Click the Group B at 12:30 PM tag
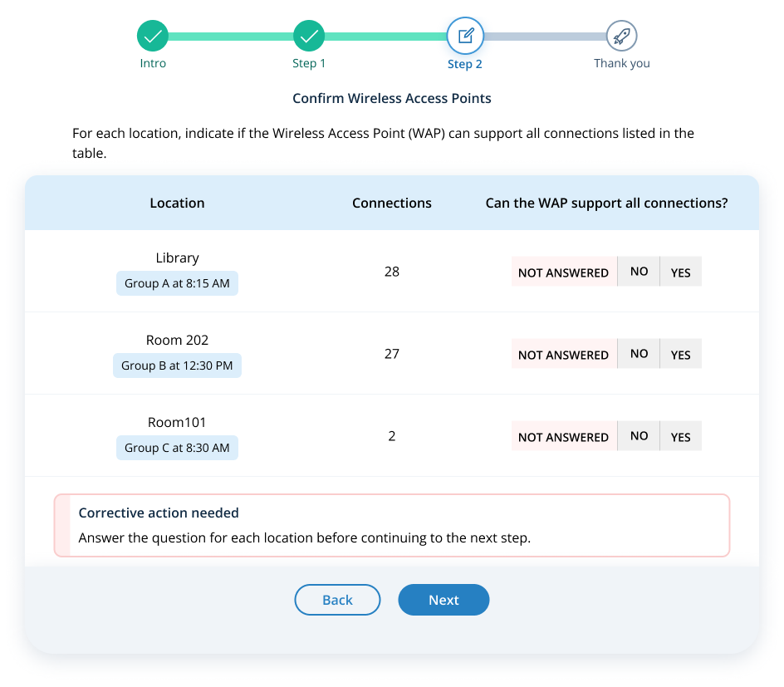This screenshot has width=784, height=687. [177, 366]
